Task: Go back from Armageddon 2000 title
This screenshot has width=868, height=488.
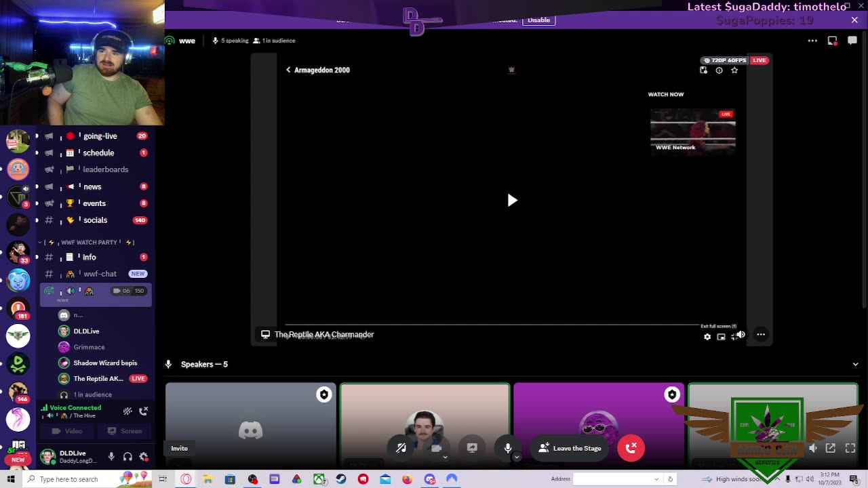Action: 288,70
